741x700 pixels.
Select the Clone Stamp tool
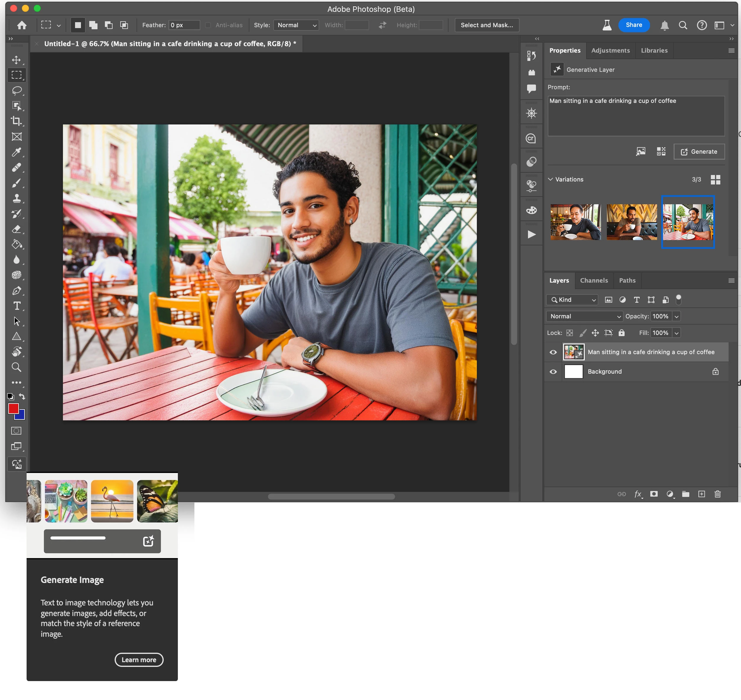pos(17,199)
